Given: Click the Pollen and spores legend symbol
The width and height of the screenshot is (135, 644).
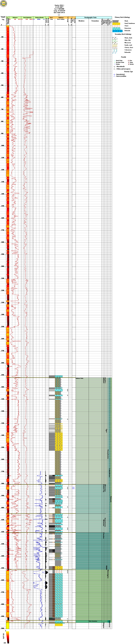Looking at the screenshot, I should click(x=114, y=69).
